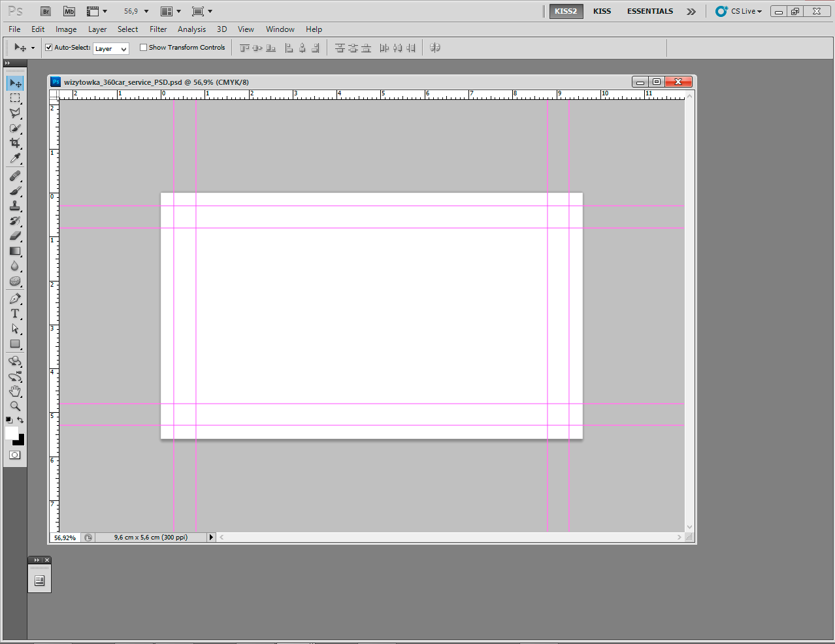Image resolution: width=835 pixels, height=644 pixels.
Task: Open the Help menu
Action: coord(314,29)
